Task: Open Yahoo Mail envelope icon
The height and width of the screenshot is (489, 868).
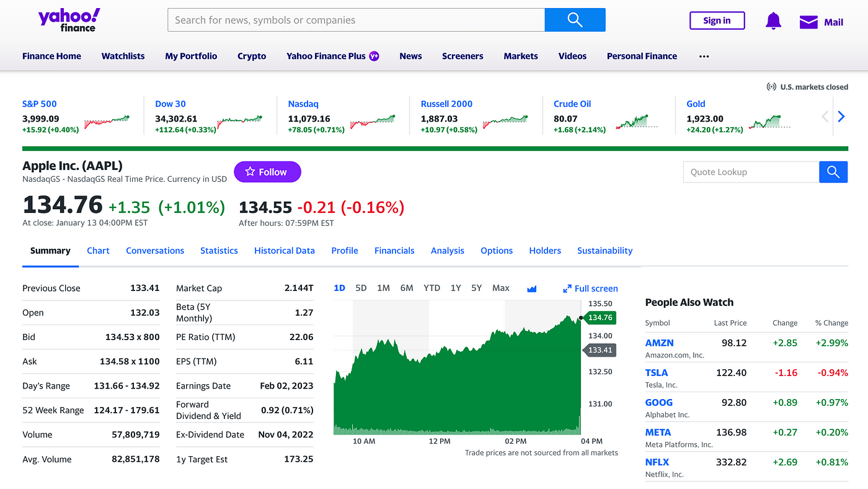Action: tap(808, 22)
